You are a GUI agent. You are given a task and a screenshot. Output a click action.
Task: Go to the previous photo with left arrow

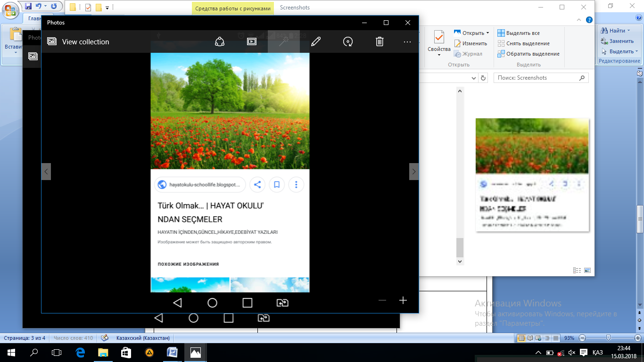click(46, 172)
